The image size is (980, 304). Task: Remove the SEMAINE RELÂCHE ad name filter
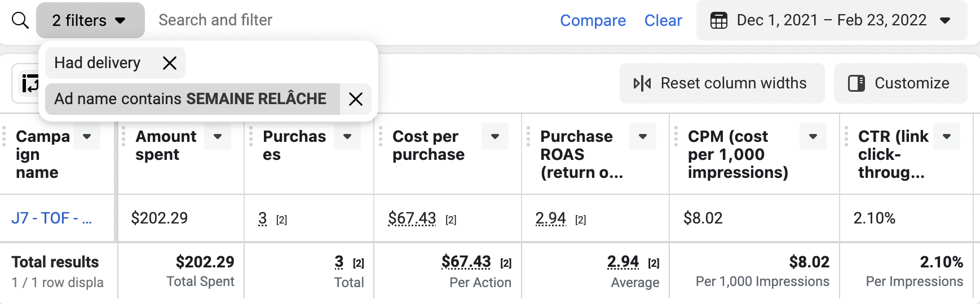(355, 99)
